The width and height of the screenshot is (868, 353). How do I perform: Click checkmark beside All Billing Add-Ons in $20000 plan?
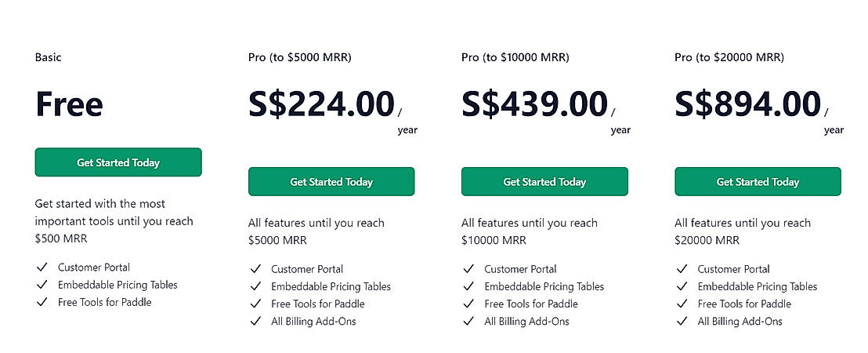coord(681,321)
